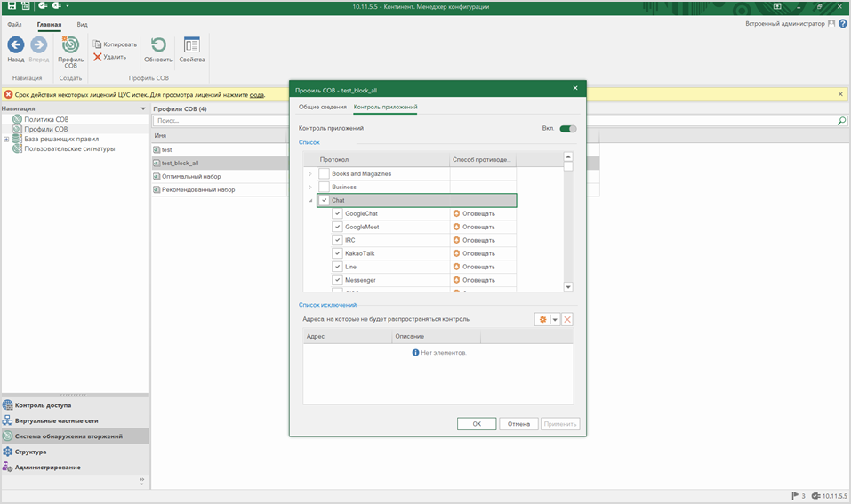Uncheck the GoogleChat protocol checkbox
The width and height of the screenshot is (851, 504).
pos(337,214)
